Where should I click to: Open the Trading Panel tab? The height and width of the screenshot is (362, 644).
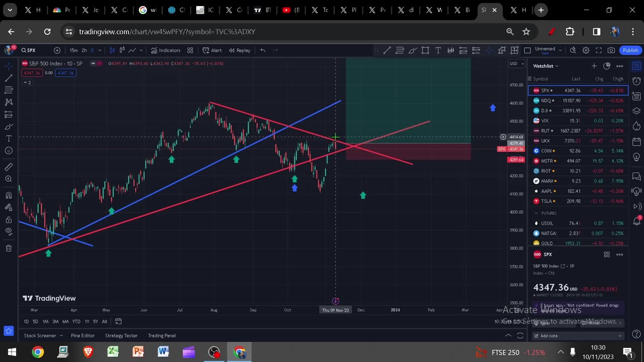(x=162, y=335)
